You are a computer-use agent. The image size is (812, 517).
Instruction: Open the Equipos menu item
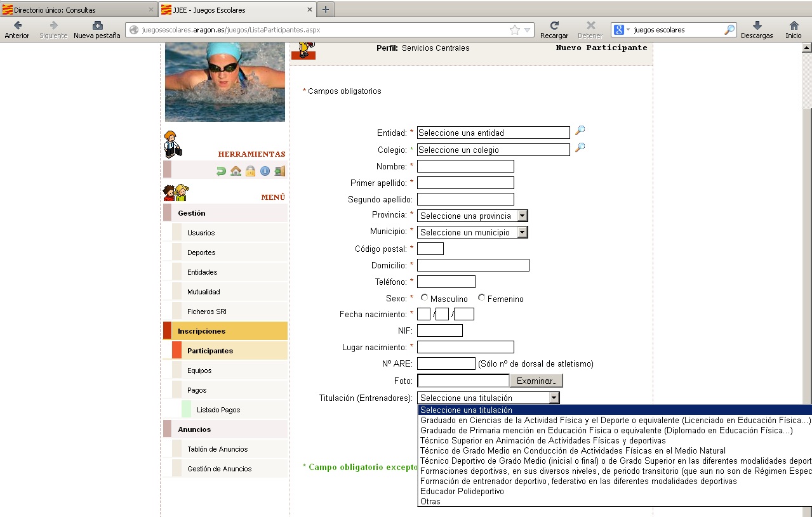[x=199, y=370]
